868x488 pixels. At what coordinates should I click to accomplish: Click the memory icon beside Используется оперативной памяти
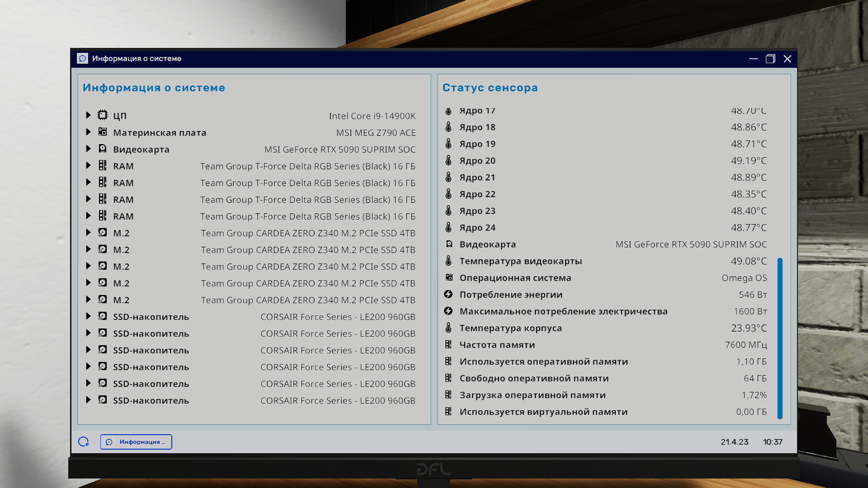click(448, 361)
